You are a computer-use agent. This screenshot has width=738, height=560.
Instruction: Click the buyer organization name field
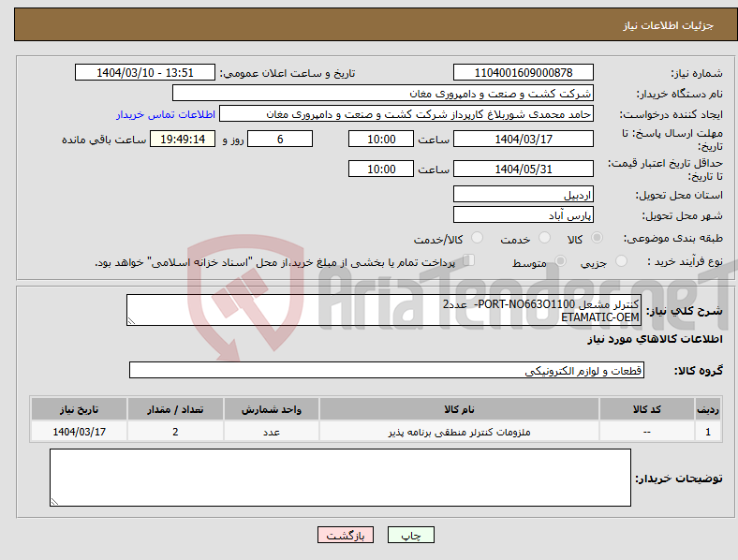tap(383, 93)
